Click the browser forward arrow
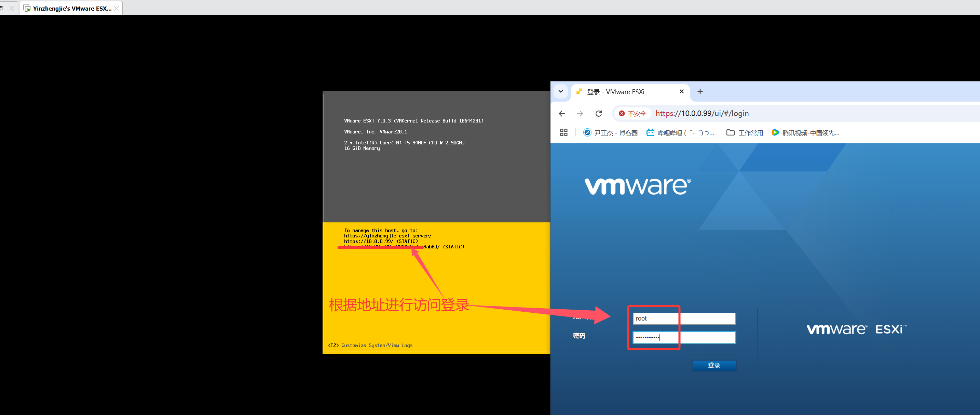This screenshot has height=415, width=980. pos(580,114)
